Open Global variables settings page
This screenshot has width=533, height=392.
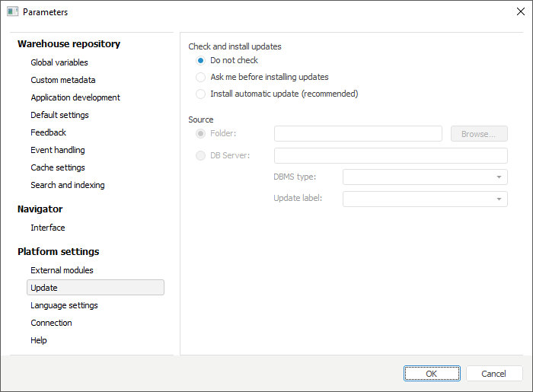pos(59,62)
